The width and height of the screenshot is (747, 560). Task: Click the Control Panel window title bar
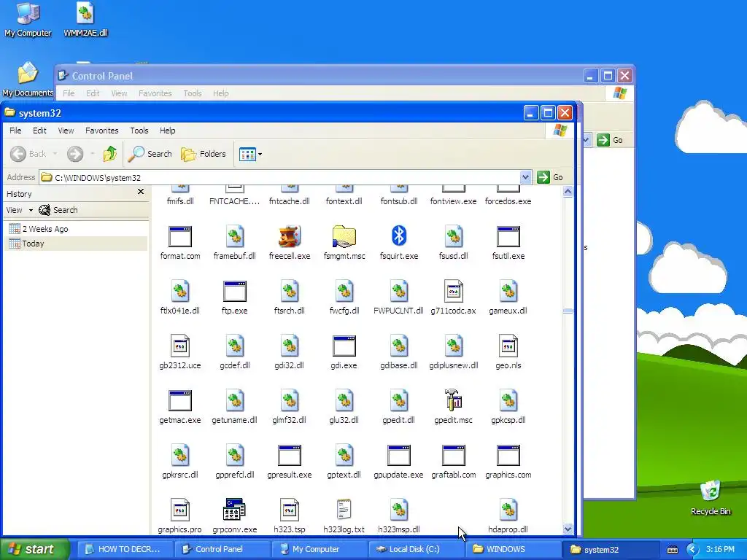[x=320, y=76]
